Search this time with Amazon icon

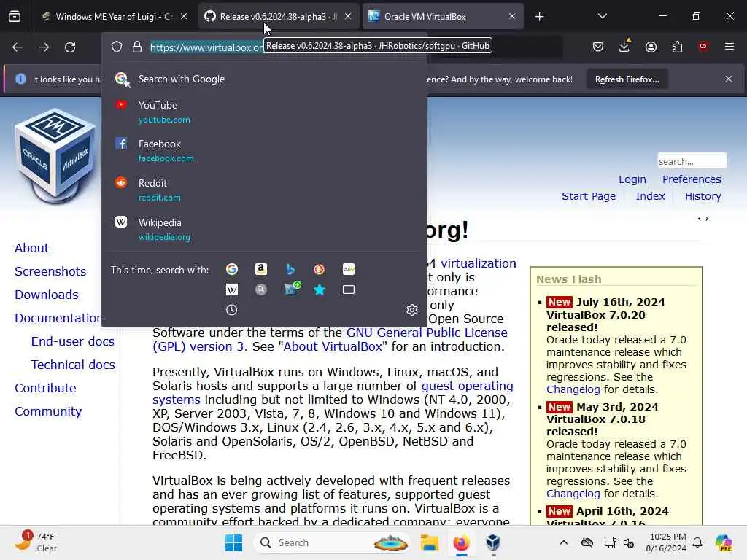pos(261,270)
